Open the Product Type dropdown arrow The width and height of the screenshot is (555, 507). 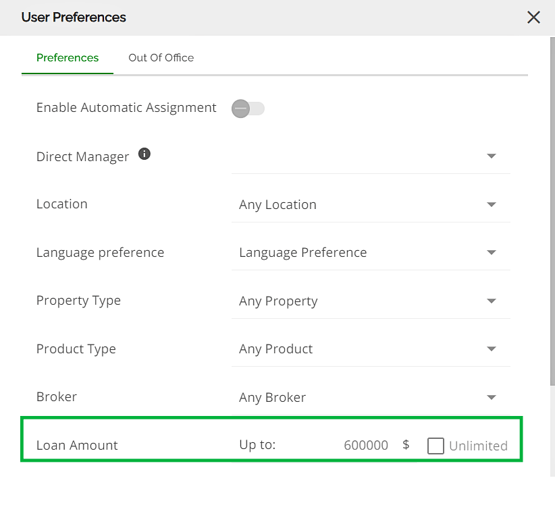[x=491, y=349]
